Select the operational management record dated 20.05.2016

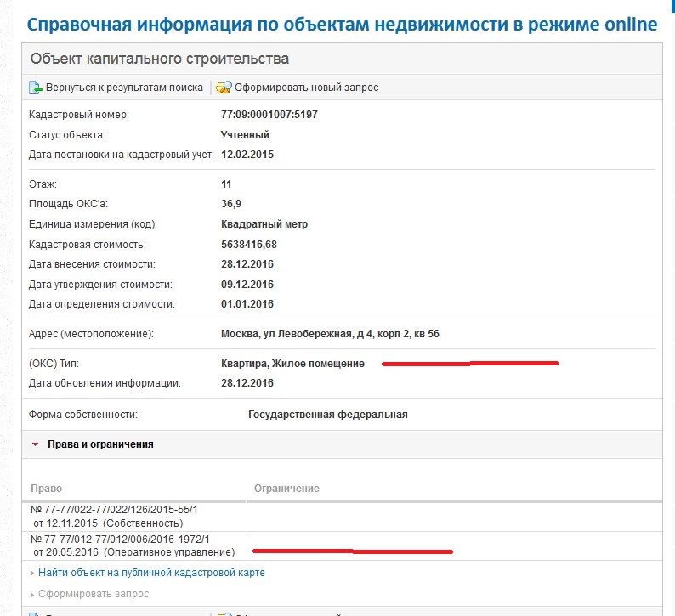(119, 545)
